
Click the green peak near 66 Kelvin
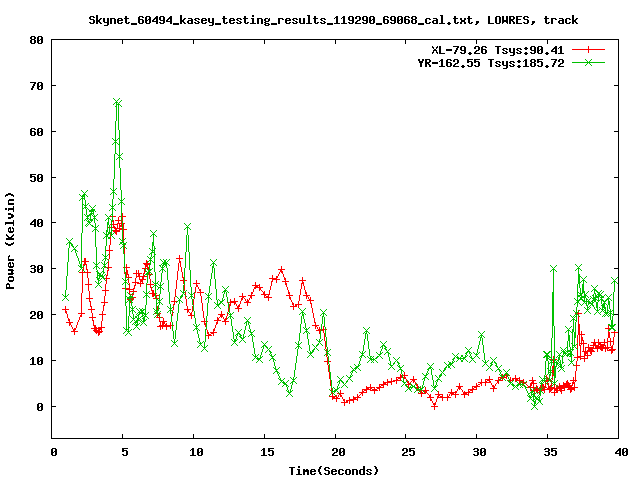[x=118, y=102]
